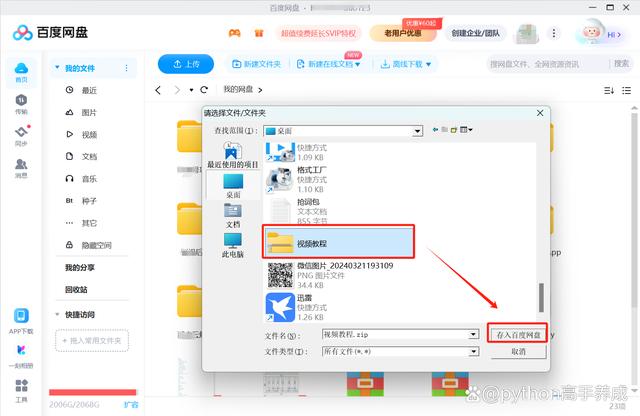Click dialog's go-back arrow icon

(436, 130)
